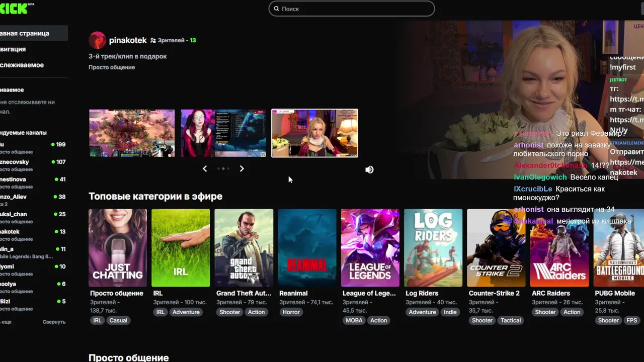Click the 3-й трек/клип в подарок title
This screenshot has height=362, width=644.
pyautogui.click(x=128, y=56)
